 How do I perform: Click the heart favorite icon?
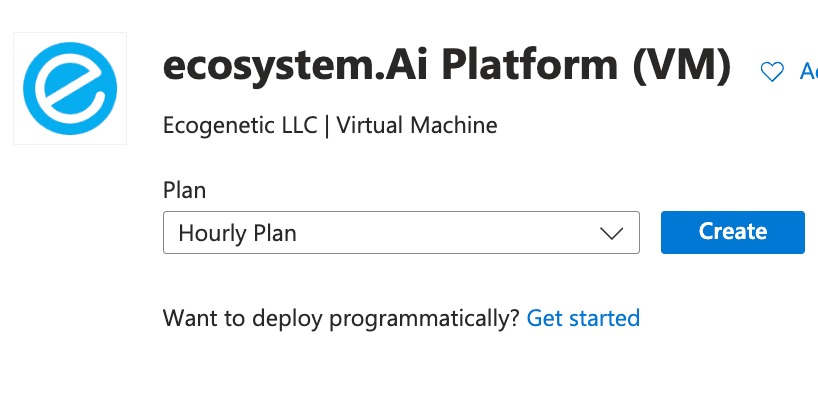click(x=771, y=71)
